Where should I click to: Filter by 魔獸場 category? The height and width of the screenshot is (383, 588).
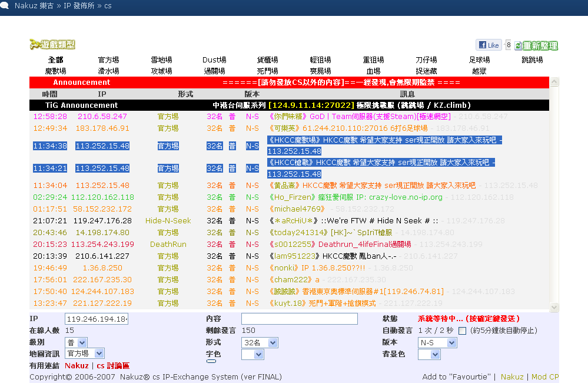pos(56,71)
